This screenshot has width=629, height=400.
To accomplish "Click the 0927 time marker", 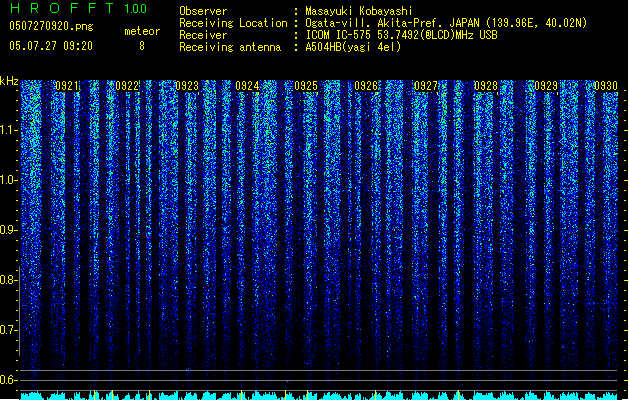I will click(426, 86).
